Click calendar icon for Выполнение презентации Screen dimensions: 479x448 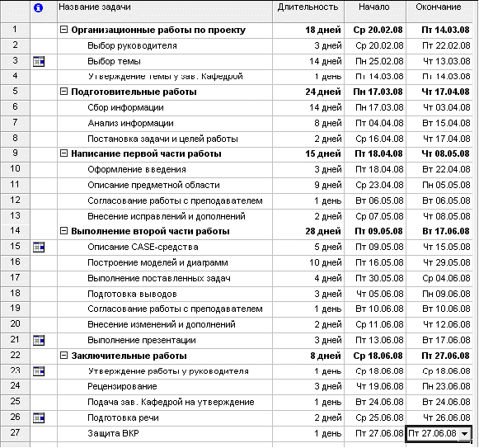(39, 340)
